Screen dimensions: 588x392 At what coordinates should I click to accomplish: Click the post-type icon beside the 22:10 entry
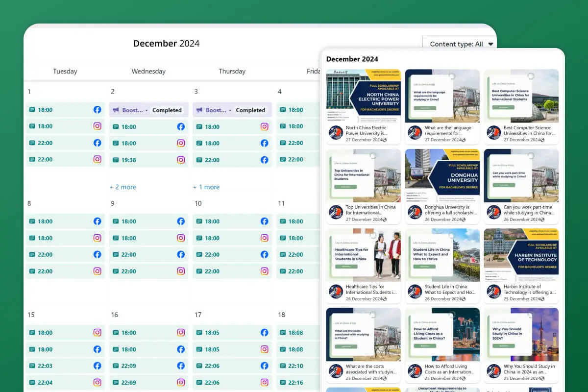click(283, 366)
